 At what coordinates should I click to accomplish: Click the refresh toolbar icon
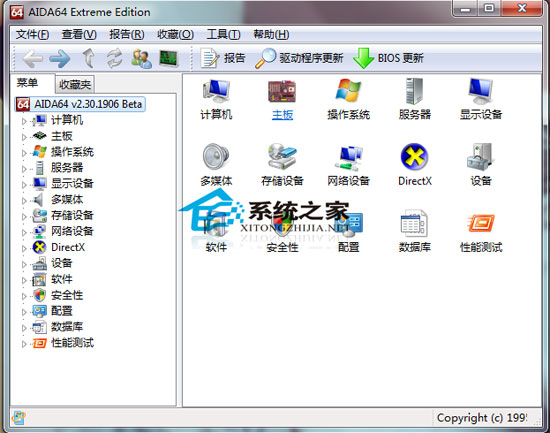pyautogui.click(x=114, y=58)
